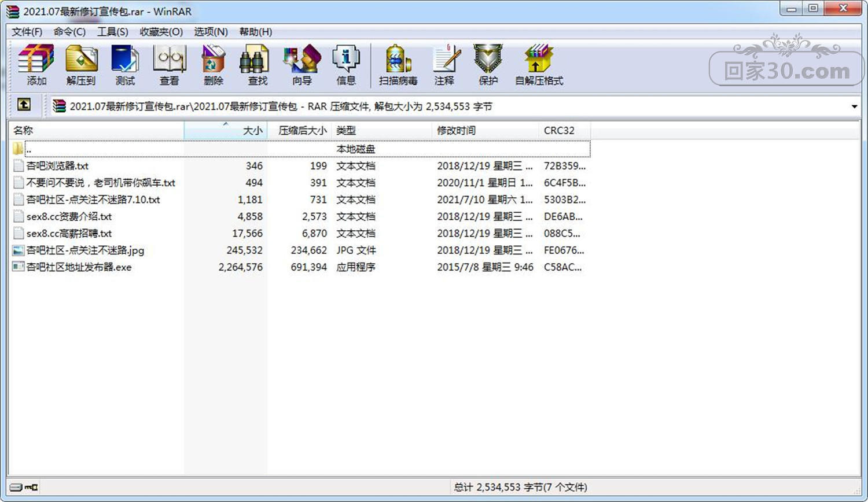This screenshot has height=502, width=868.
Task: Click the 应用程序 type cell
Action: click(356, 267)
